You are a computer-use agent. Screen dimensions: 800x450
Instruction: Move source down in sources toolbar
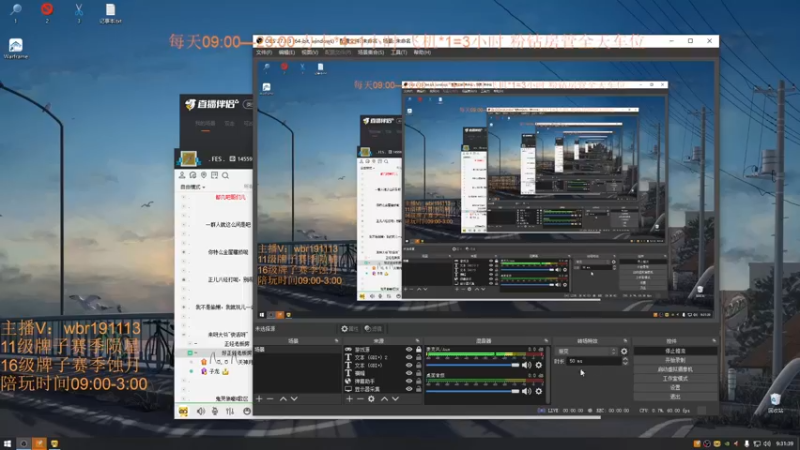(x=395, y=399)
